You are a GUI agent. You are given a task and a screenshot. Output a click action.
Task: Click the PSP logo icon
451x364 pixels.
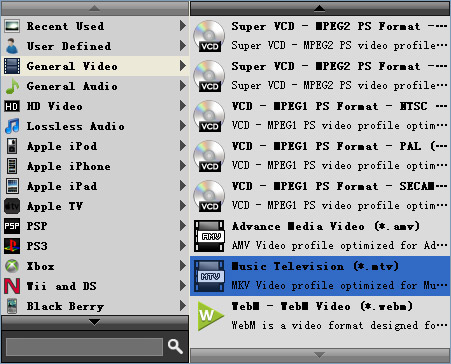tap(12, 226)
